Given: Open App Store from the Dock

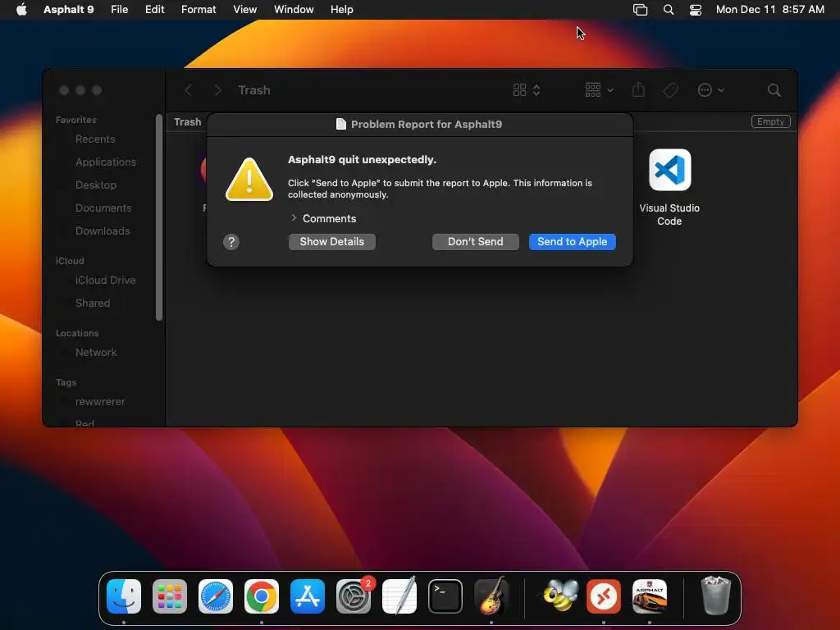Looking at the screenshot, I should tap(308, 596).
